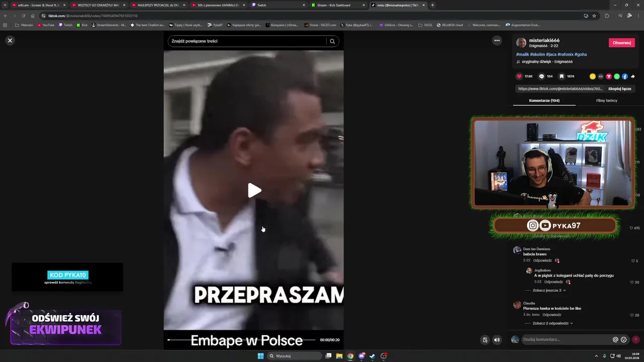Open the Płatności bookmarks folder
The image size is (644, 362).
(x=24, y=25)
